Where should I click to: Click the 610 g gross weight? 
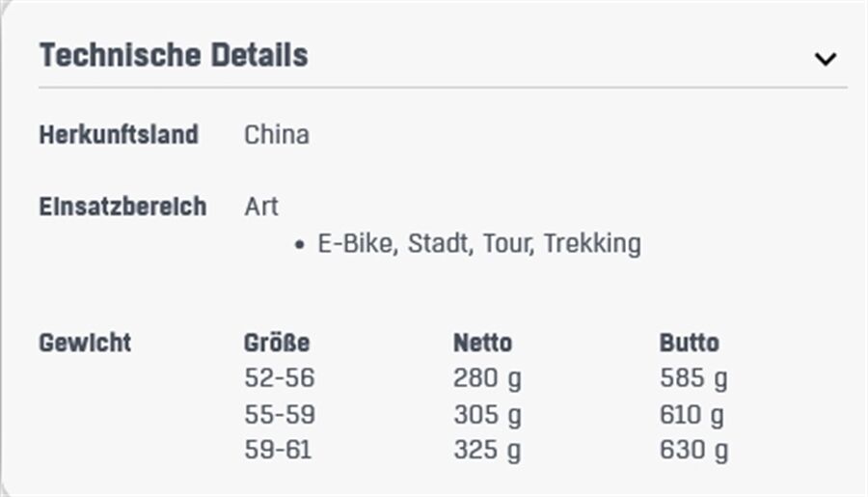(692, 415)
